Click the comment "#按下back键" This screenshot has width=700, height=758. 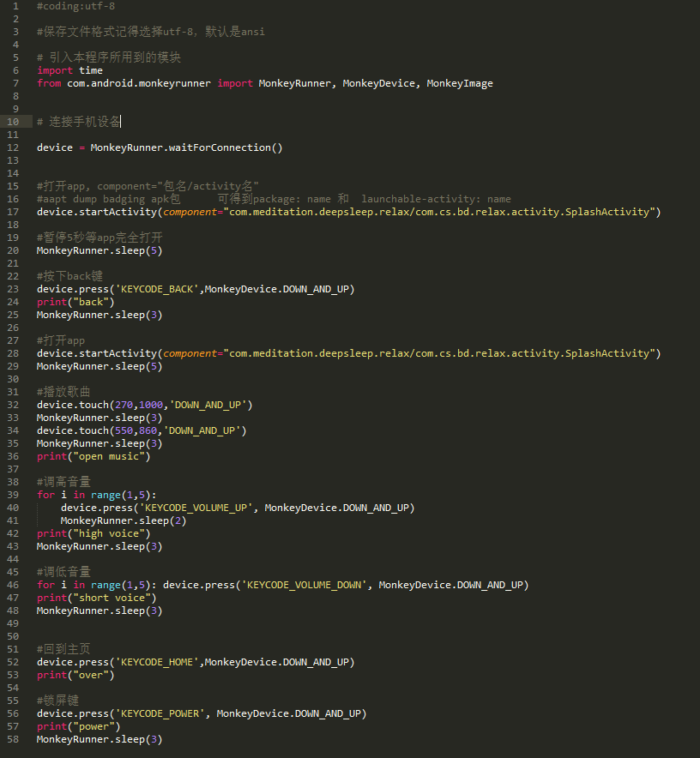pyautogui.click(x=69, y=276)
